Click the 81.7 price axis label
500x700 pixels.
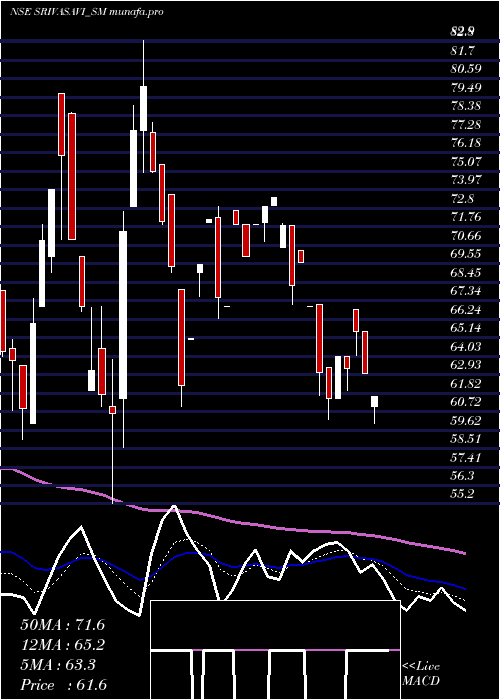tap(462, 50)
